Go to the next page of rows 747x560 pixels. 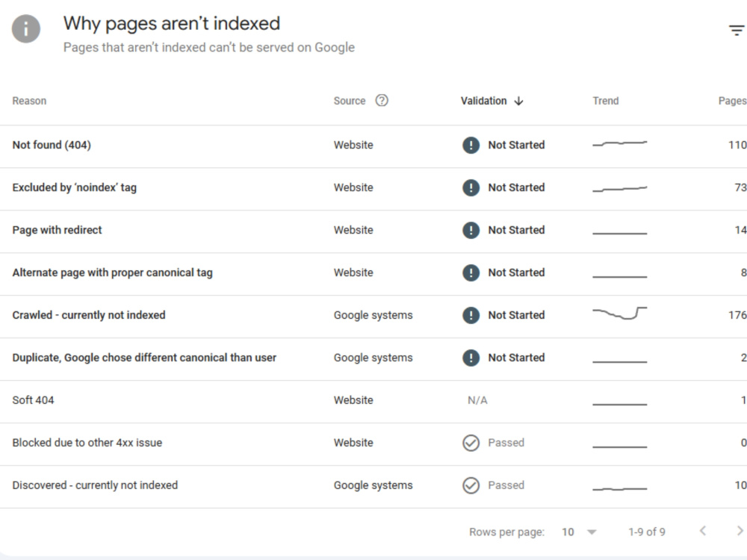point(740,531)
